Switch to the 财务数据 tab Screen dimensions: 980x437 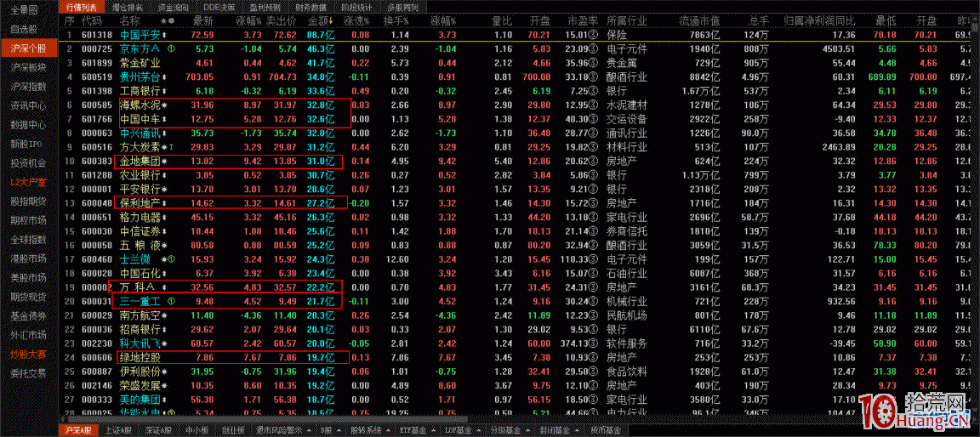tap(311, 6)
